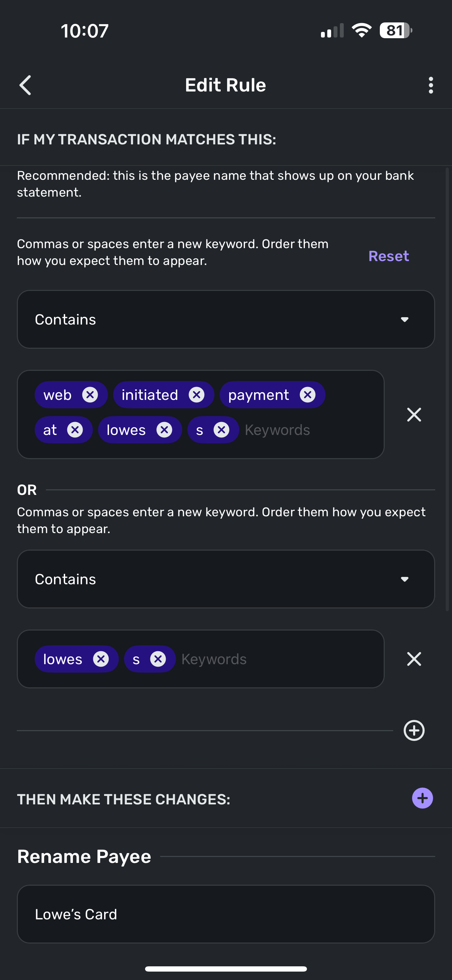The height and width of the screenshot is (980, 452).
Task: Delete the first "lowes" keyword chip
Action: click(164, 430)
